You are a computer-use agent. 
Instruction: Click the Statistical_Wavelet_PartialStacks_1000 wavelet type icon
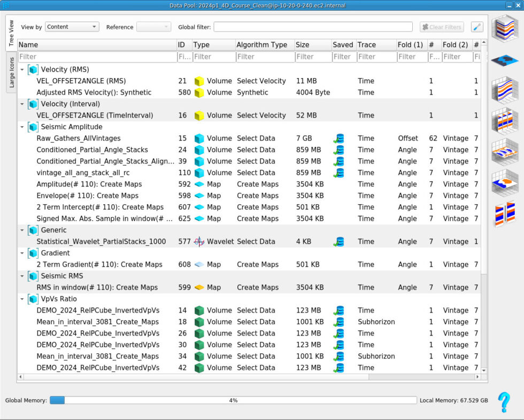click(199, 242)
